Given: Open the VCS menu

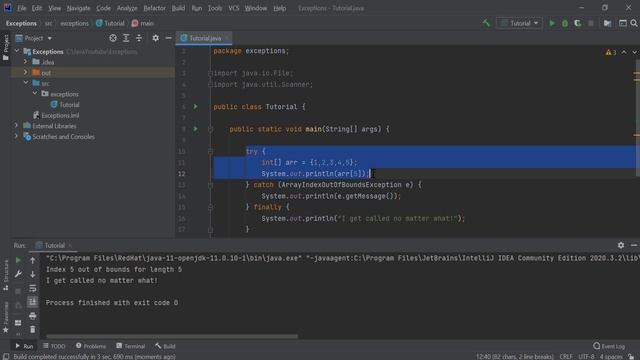Looking at the screenshot, I should [x=234, y=8].
